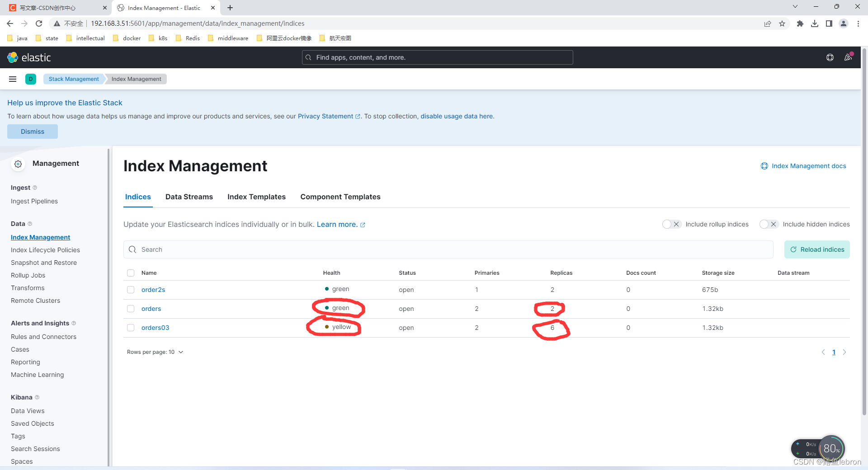Click the browser address bar URL
868x470 pixels.
[198, 23]
